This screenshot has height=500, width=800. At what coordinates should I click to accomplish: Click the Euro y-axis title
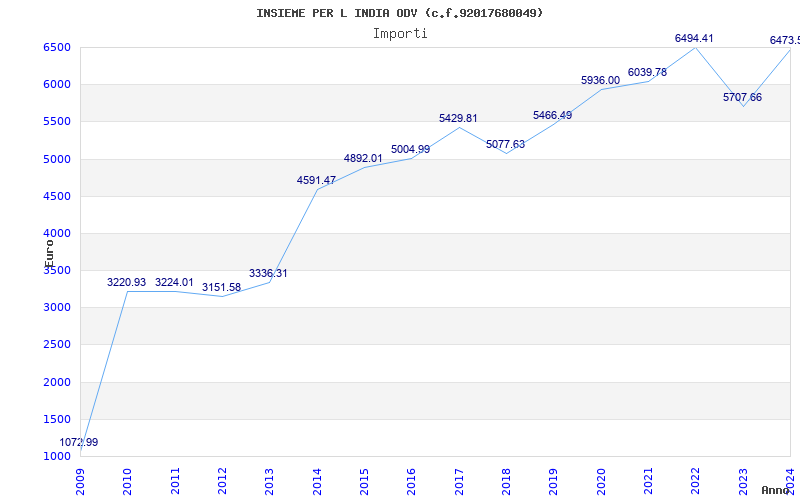click(49, 253)
